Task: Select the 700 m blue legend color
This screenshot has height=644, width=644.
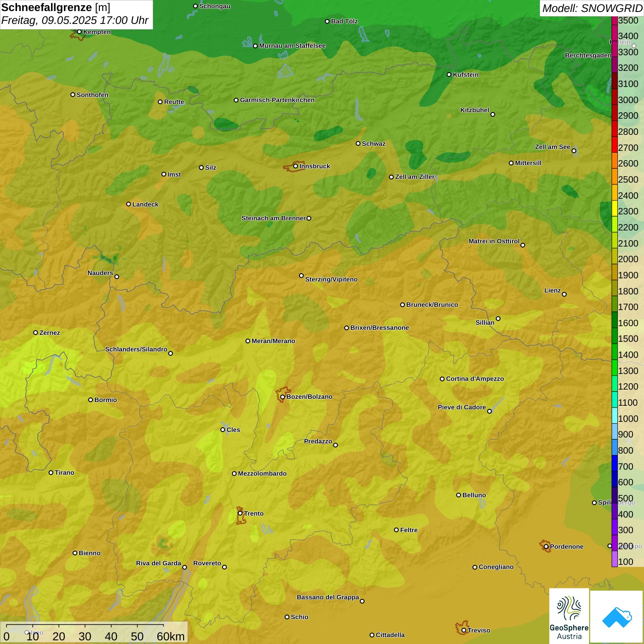Action: (x=614, y=463)
